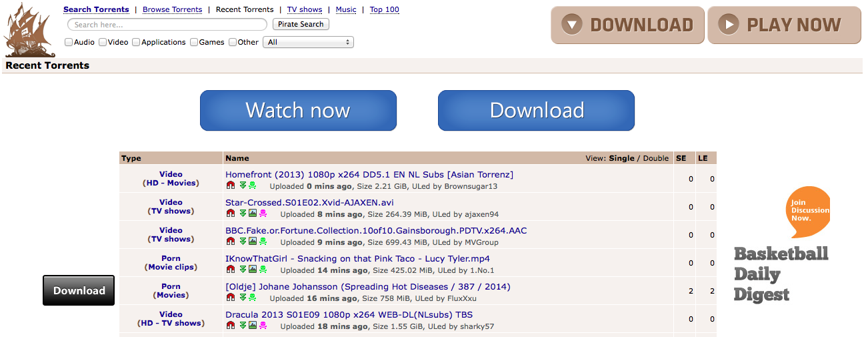Click HD - Movies category link
The height and width of the screenshot is (337, 868).
pyautogui.click(x=171, y=183)
